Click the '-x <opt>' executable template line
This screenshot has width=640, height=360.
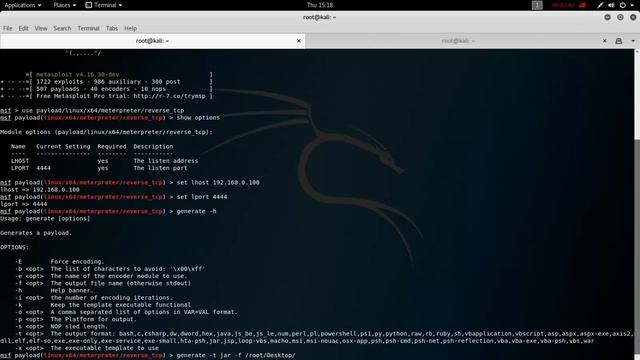pos(87,348)
